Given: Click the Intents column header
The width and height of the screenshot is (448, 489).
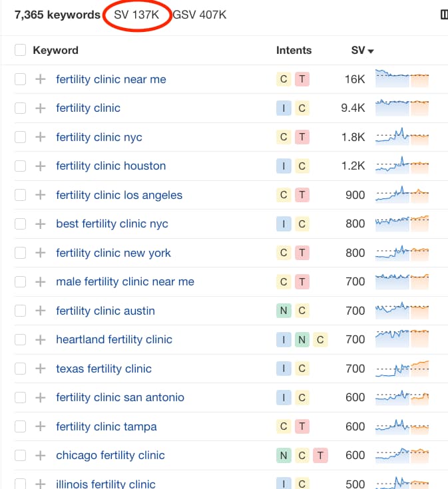Looking at the screenshot, I should coord(294,50).
